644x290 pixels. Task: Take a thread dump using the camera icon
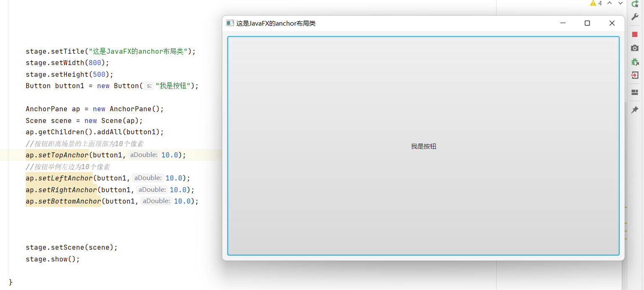635,48
